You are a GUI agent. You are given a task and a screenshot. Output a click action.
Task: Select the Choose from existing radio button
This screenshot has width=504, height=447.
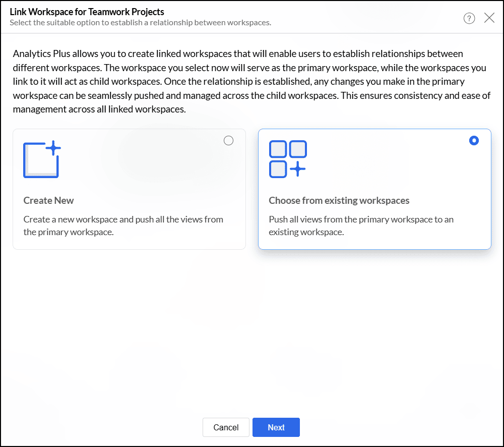[474, 141]
